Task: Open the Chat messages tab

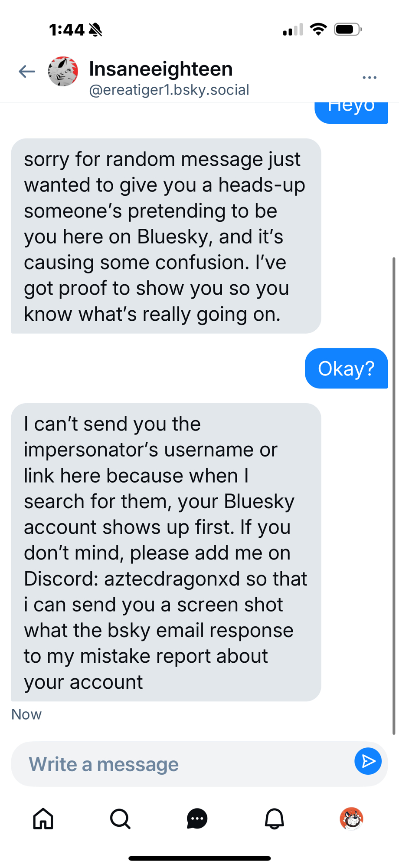Action: (197, 819)
